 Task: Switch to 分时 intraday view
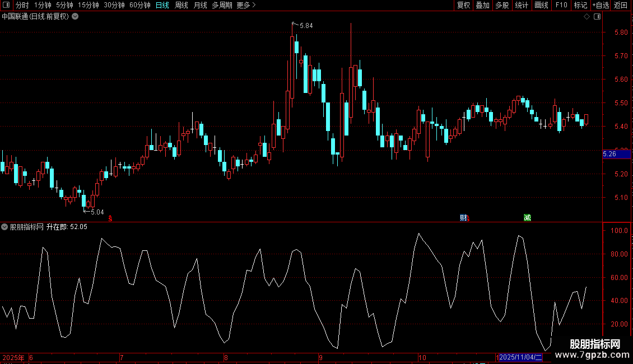(x=22, y=5)
